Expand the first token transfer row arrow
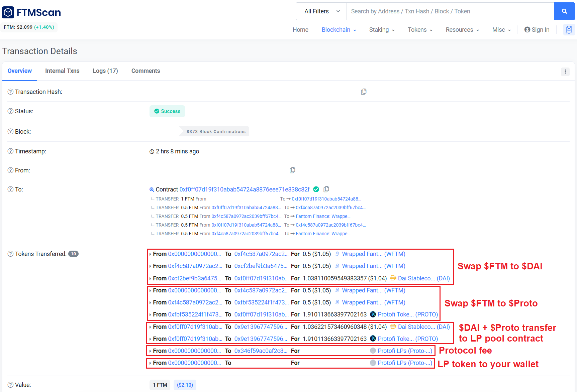This screenshot has width=577, height=392. pos(150,254)
